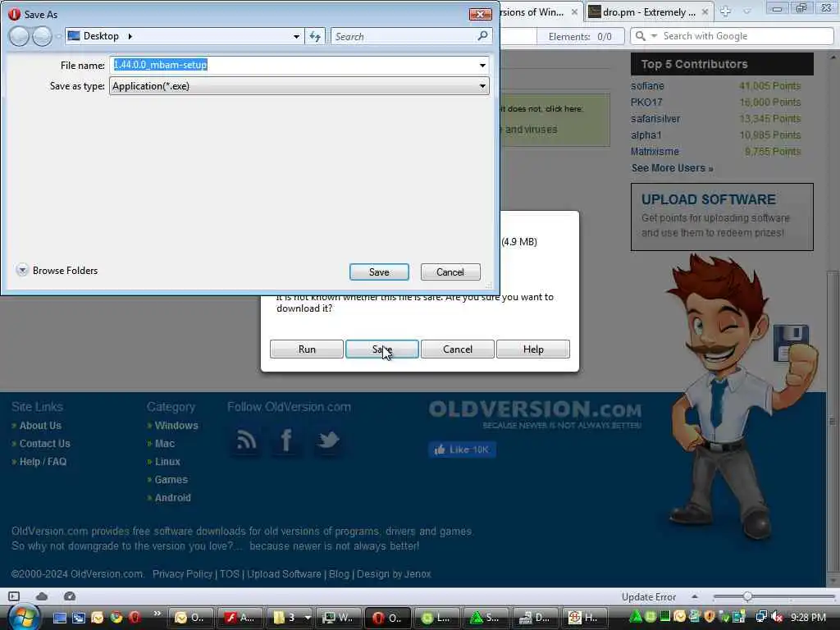Open the TOS footer link

(230, 573)
